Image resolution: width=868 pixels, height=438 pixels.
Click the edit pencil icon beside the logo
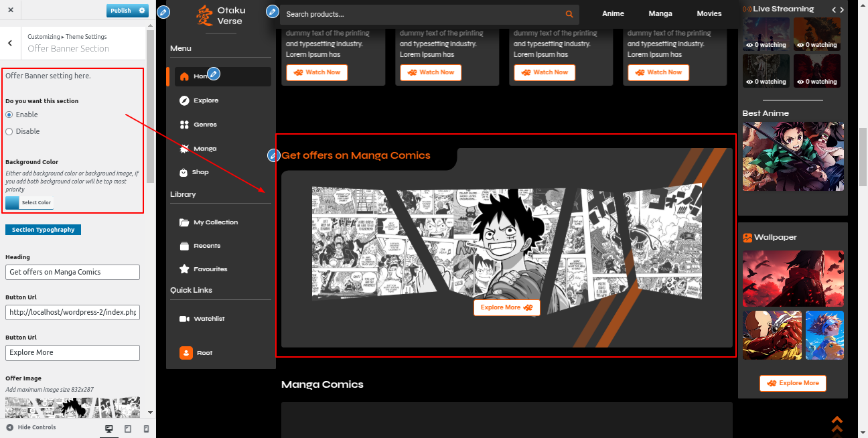coord(163,12)
